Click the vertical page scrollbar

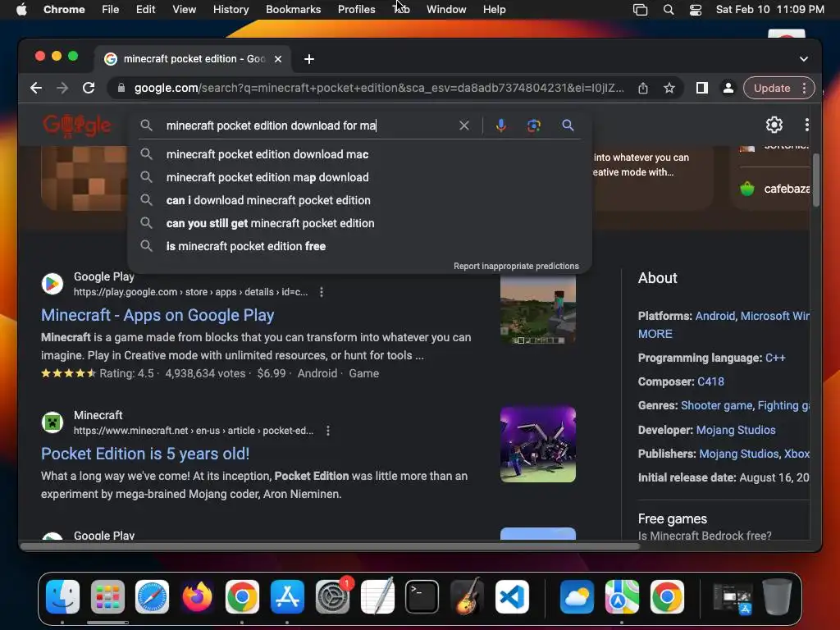[815, 180]
